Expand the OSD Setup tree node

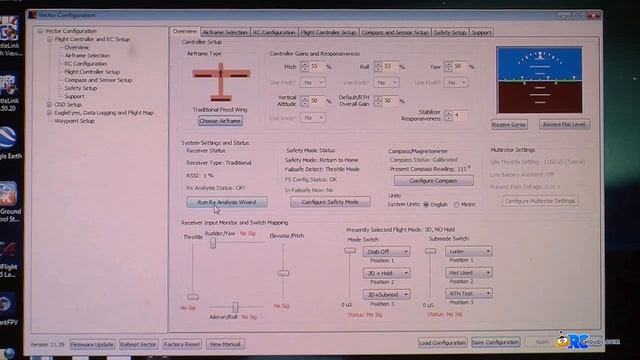[49, 104]
